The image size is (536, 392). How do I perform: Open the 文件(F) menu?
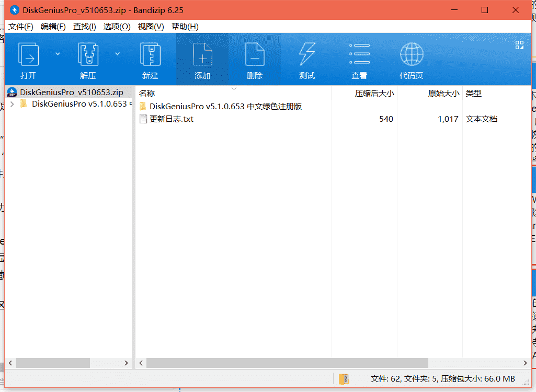(21, 27)
